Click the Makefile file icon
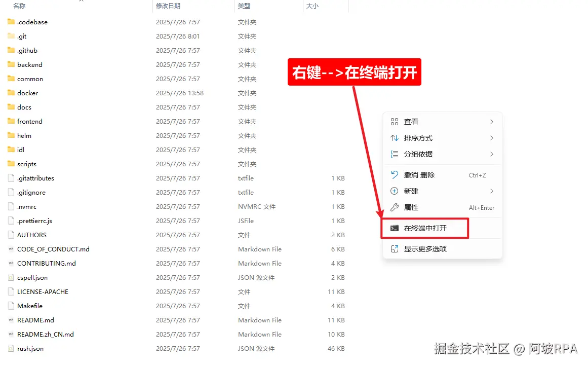Image resolution: width=588 pixels, height=366 pixels. (x=11, y=306)
